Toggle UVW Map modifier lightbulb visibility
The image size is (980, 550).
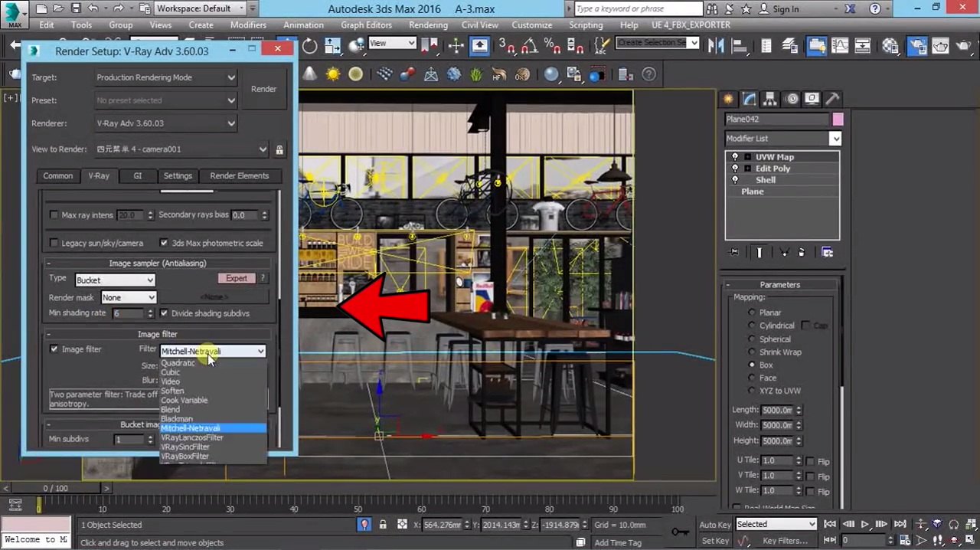click(x=735, y=157)
